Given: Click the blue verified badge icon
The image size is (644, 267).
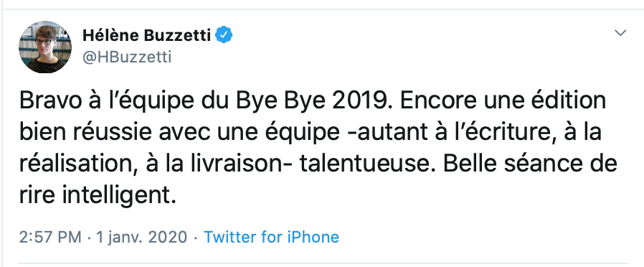Looking at the screenshot, I should 224,36.
